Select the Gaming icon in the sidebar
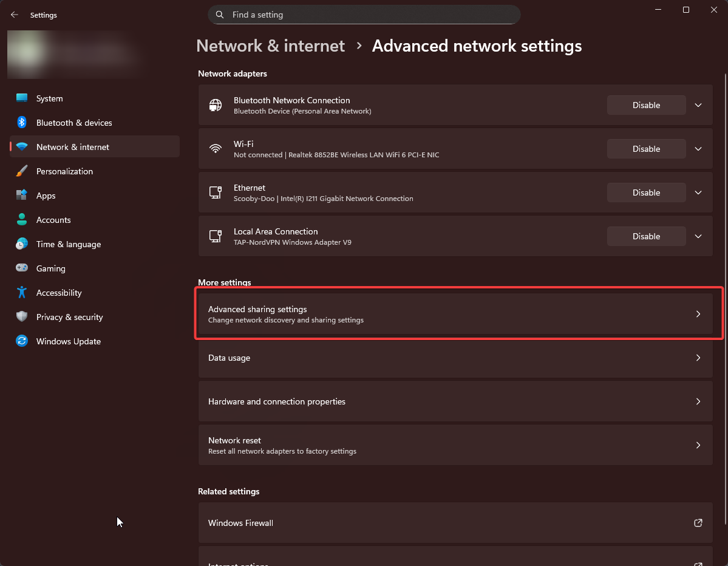 pos(22,268)
